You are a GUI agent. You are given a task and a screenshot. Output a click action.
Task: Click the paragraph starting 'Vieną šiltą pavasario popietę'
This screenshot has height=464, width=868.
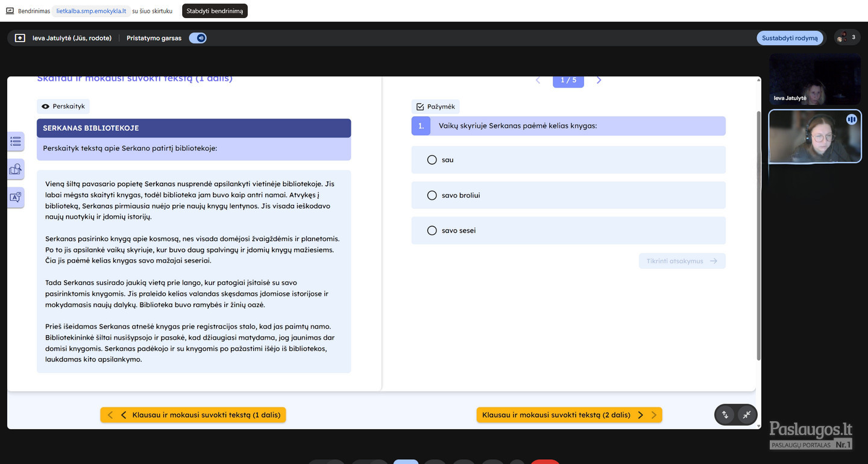(x=190, y=200)
